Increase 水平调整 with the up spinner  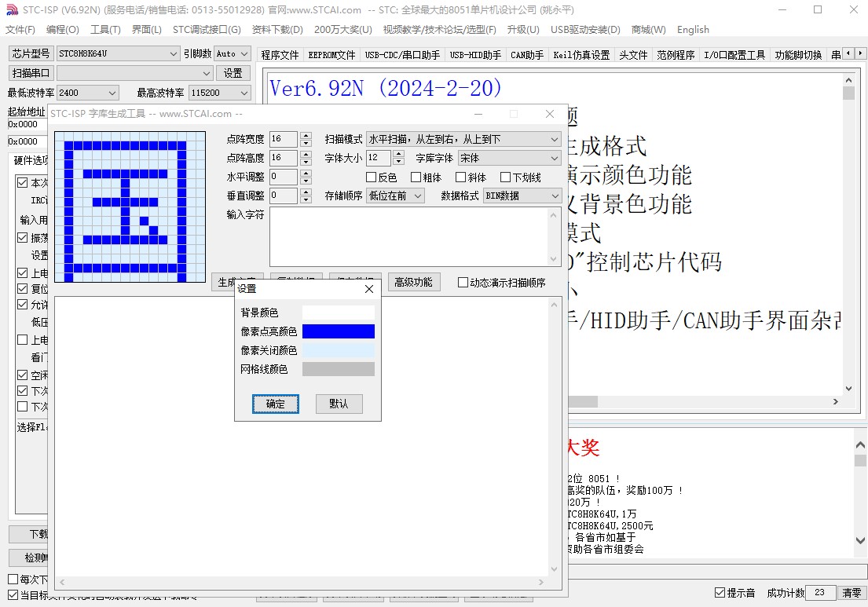[306, 174]
